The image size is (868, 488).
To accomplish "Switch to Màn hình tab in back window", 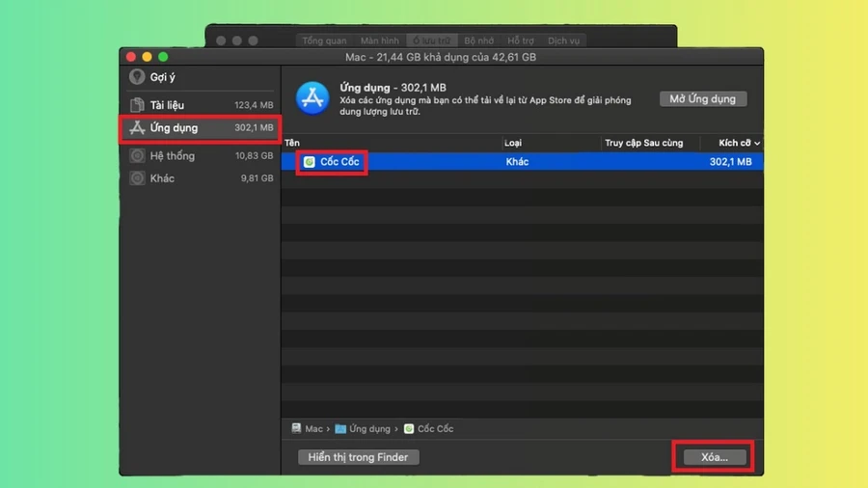I will pos(379,41).
